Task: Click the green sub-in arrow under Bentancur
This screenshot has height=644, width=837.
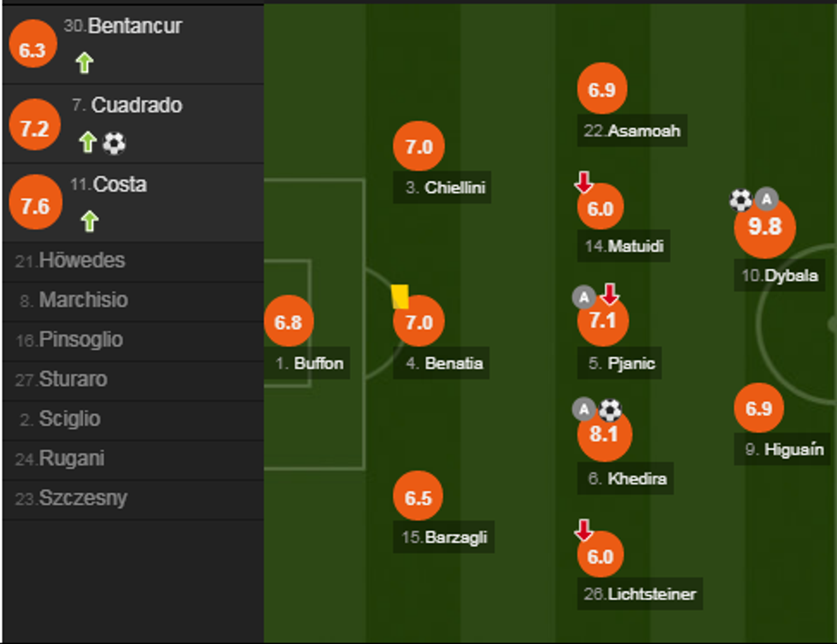Action: [84, 62]
